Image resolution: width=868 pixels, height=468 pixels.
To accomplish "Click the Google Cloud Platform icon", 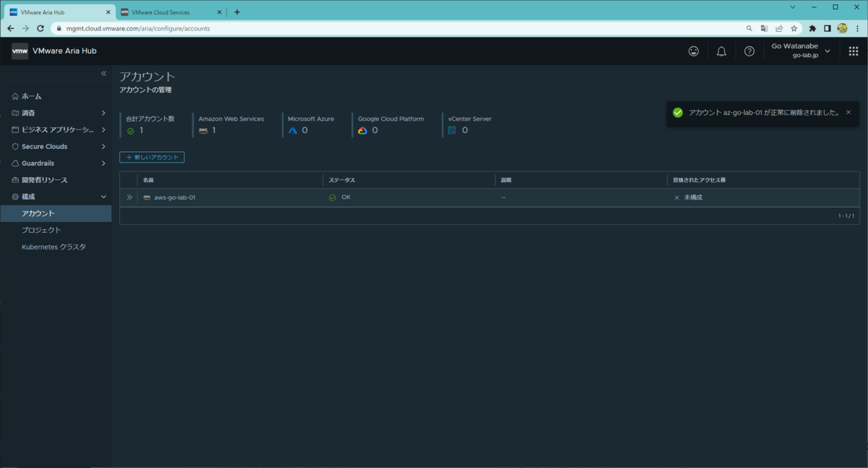I will [362, 131].
